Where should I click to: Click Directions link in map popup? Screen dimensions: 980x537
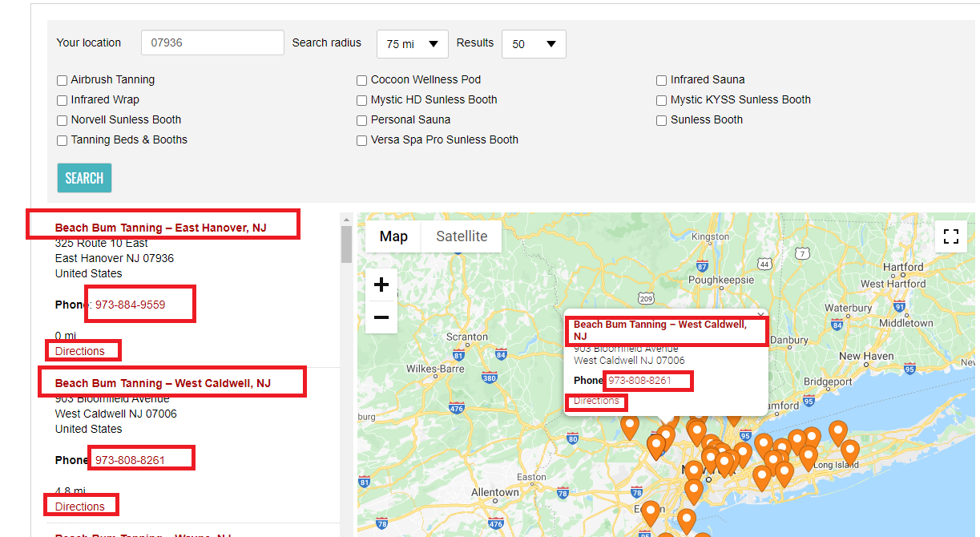(x=596, y=401)
